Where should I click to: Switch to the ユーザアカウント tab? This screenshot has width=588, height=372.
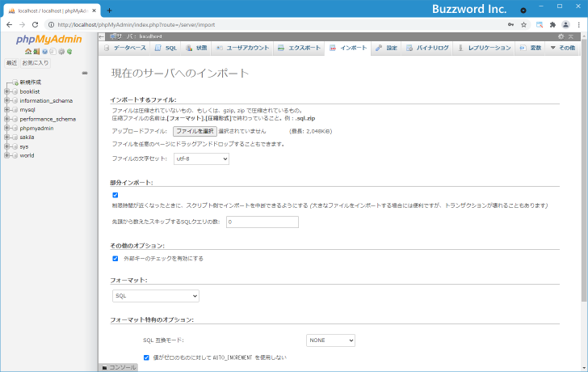pos(242,48)
